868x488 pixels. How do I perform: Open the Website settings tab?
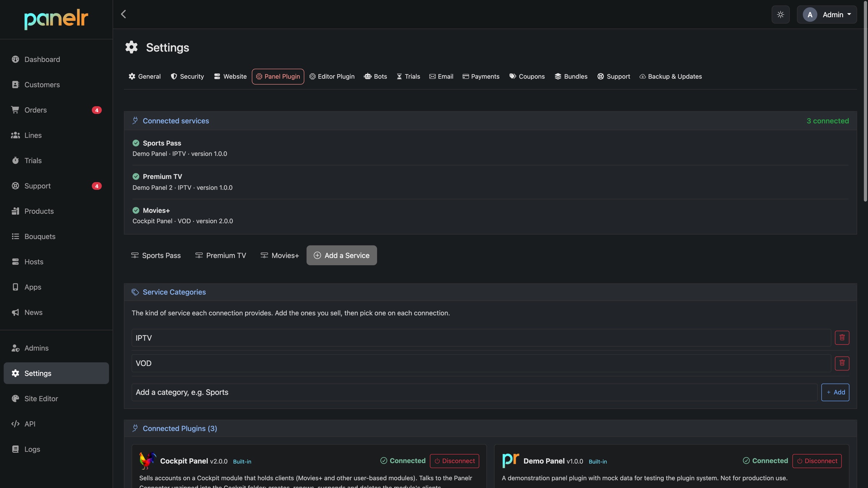(x=230, y=77)
